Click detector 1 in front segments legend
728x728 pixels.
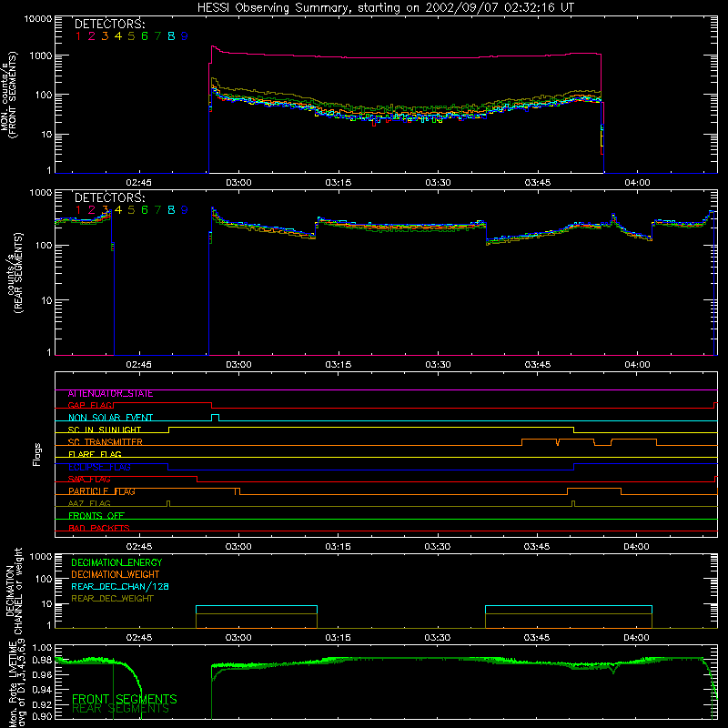coord(78,36)
